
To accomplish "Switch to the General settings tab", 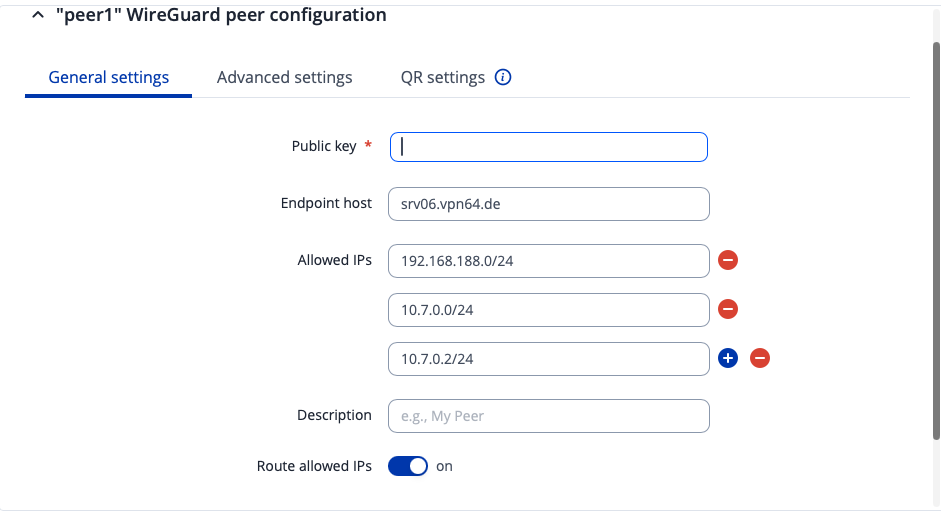I will tap(108, 77).
